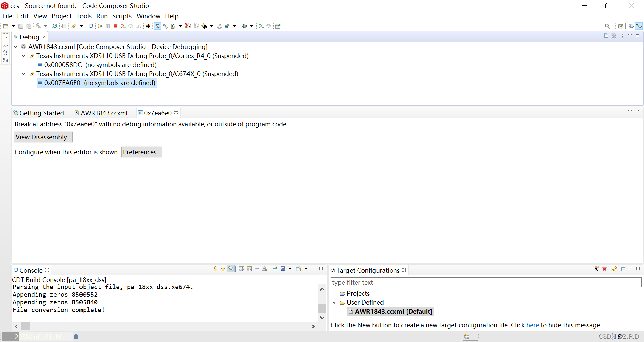Click the Build hammer toolbar icon
This screenshot has height=342, width=644.
click(38, 26)
